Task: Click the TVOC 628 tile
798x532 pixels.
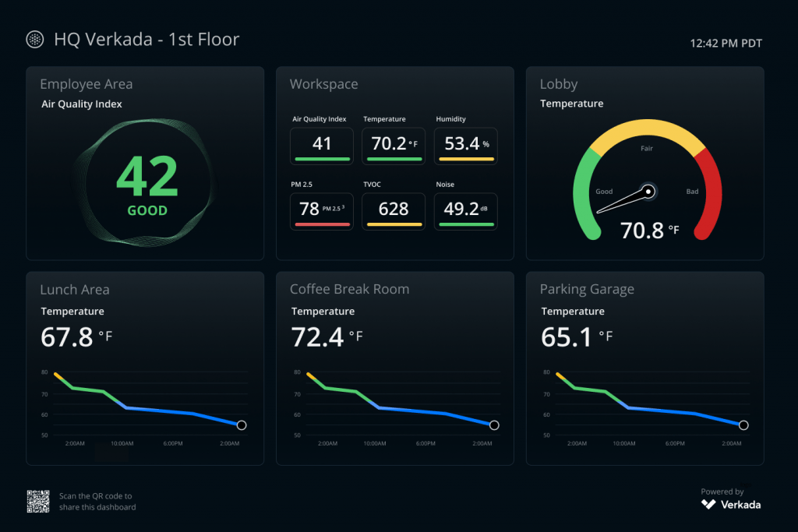Action: (394, 211)
